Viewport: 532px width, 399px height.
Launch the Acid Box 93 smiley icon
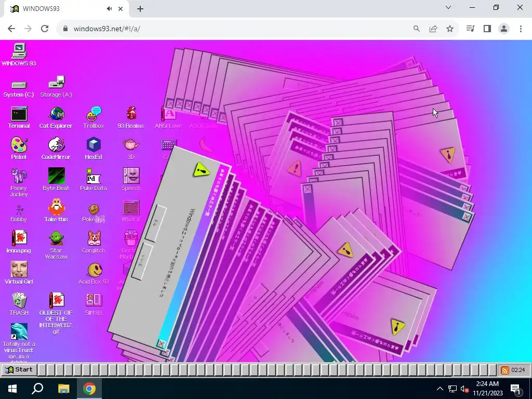click(x=95, y=270)
